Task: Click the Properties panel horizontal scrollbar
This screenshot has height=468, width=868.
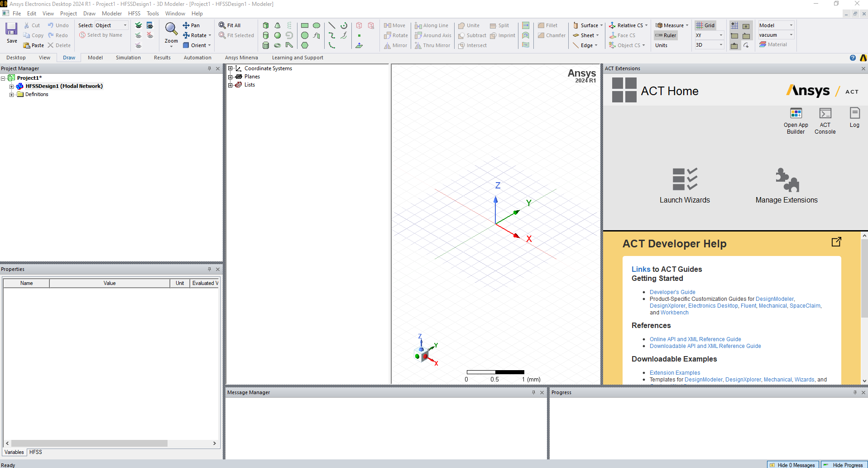Action: click(x=89, y=443)
